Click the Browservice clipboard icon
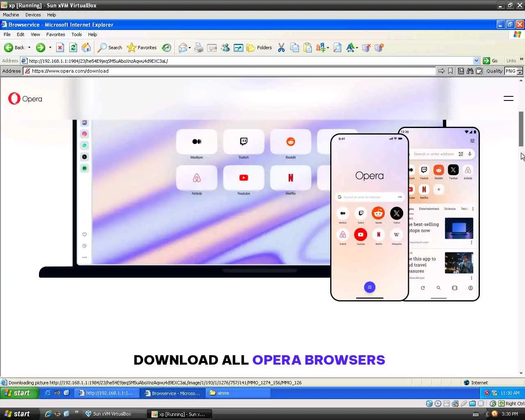Image resolution: width=525 pixels, height=420 pixels. pos(479,71)
